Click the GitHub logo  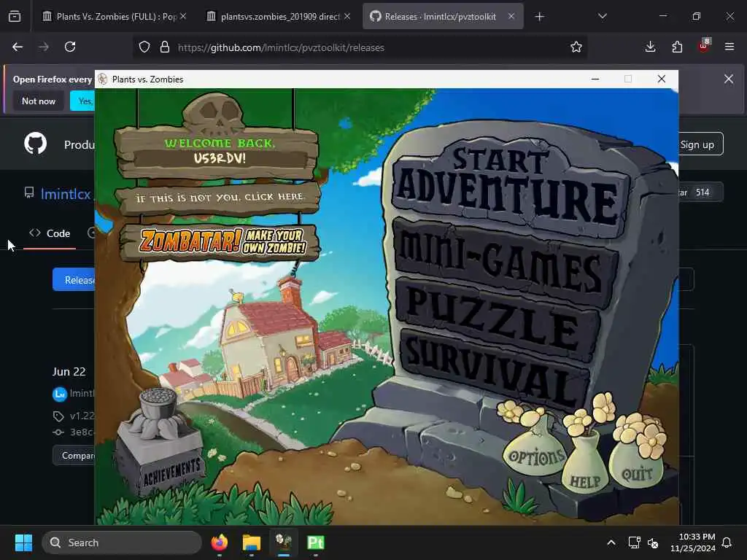(35, 144)
